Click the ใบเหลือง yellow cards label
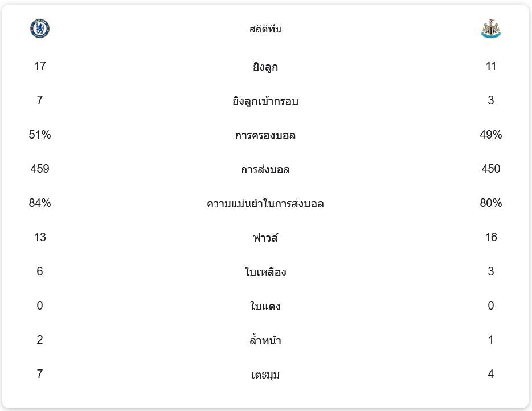The height and width of the screenshot is (411, 532). click(x=265, y=272)
